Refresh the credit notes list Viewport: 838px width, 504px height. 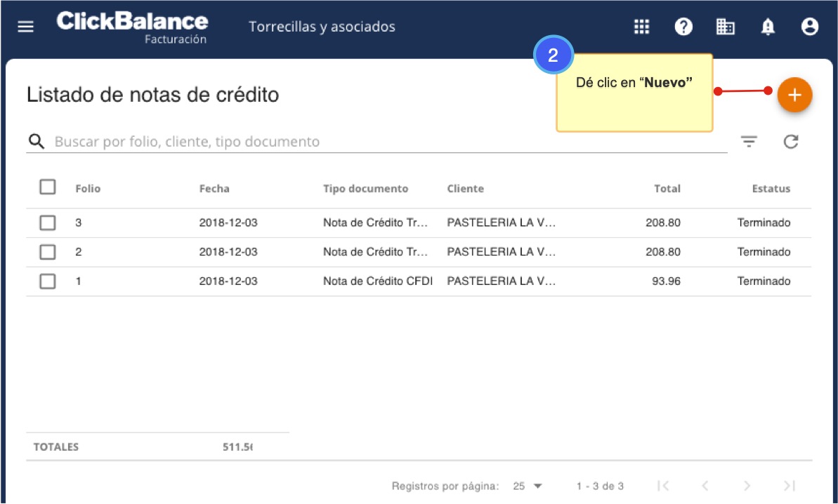point(791,142)
